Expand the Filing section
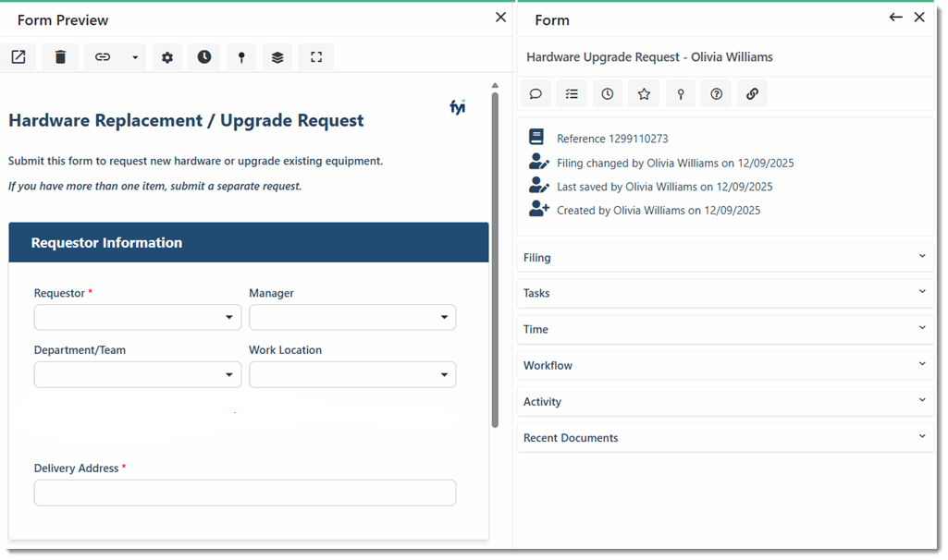This screenshot has width=948, height=560. 725,257
